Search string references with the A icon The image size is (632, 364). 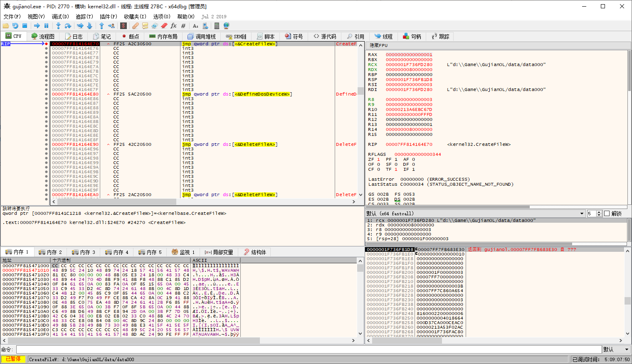pyautogui.click(x=196, y=26)
